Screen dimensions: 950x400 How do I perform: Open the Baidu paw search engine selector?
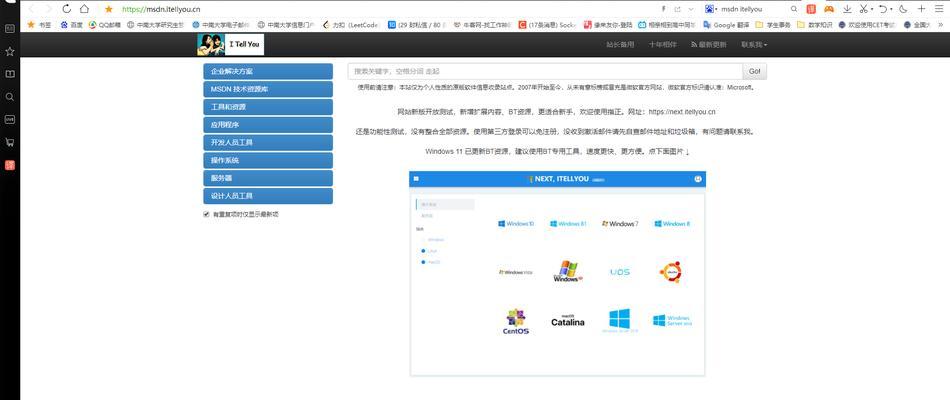[x=711, y=9]
